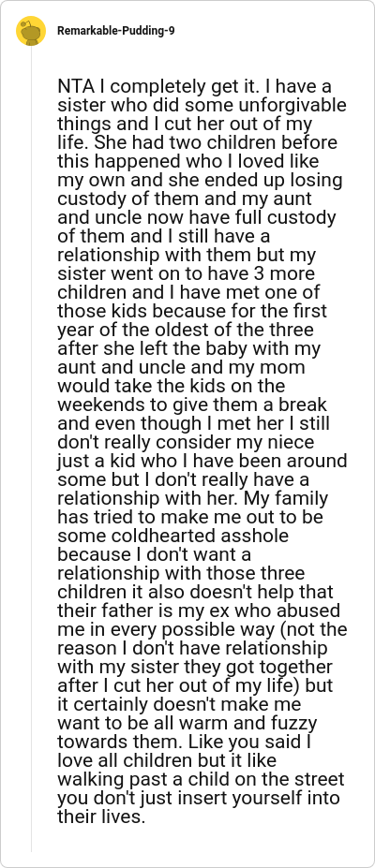Click the line 'just a kid who I have been around'
Viewport: 375px width, 868px height.
(202, 461)
